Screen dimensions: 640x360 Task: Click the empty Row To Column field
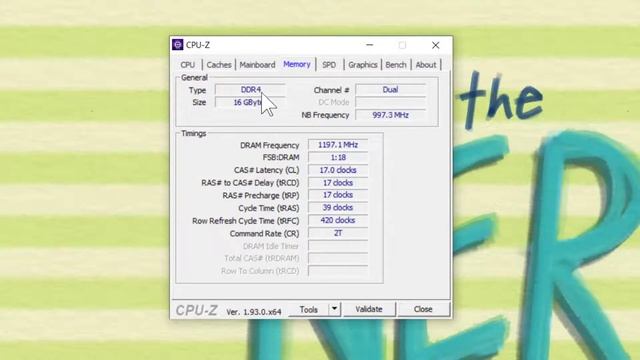tap(338, 271)
